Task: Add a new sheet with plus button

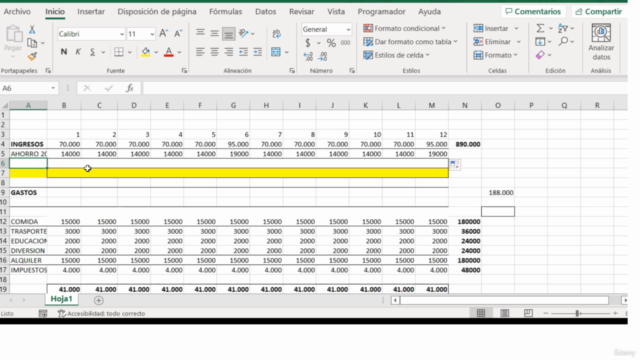Action: 98,300
